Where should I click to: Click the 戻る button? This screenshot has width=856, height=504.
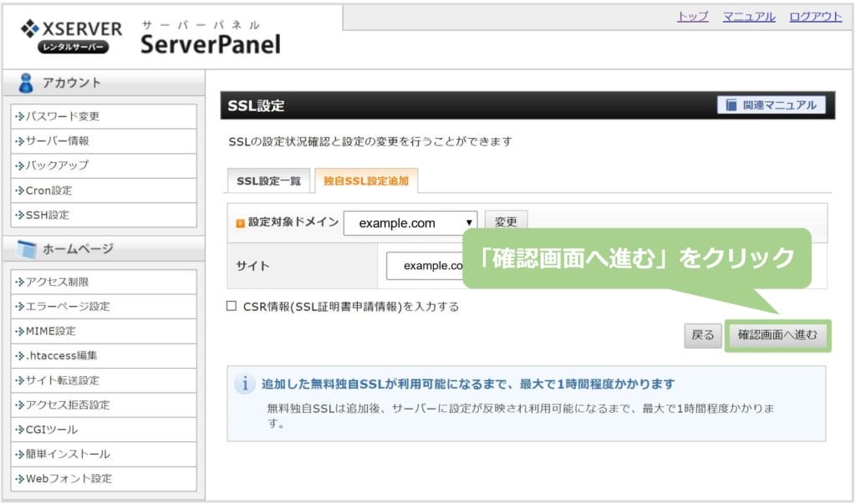click(x=702, y=335)
